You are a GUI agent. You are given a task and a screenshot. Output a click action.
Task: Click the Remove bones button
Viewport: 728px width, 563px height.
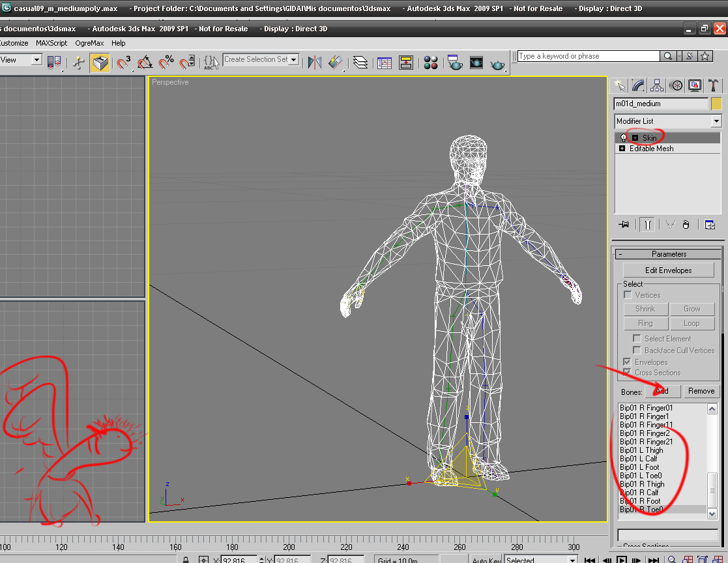(701, 391)
